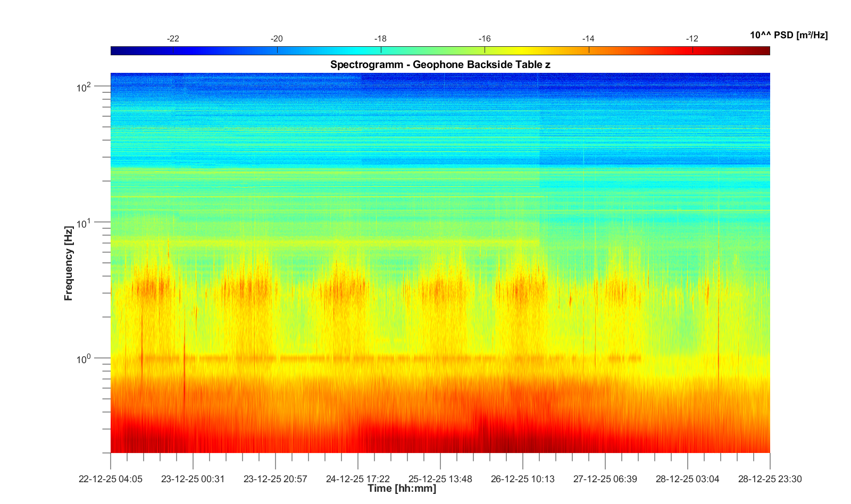Click time label 27-12-25 06:39
This screenshot has width=851, height=504.
[605, 479]
